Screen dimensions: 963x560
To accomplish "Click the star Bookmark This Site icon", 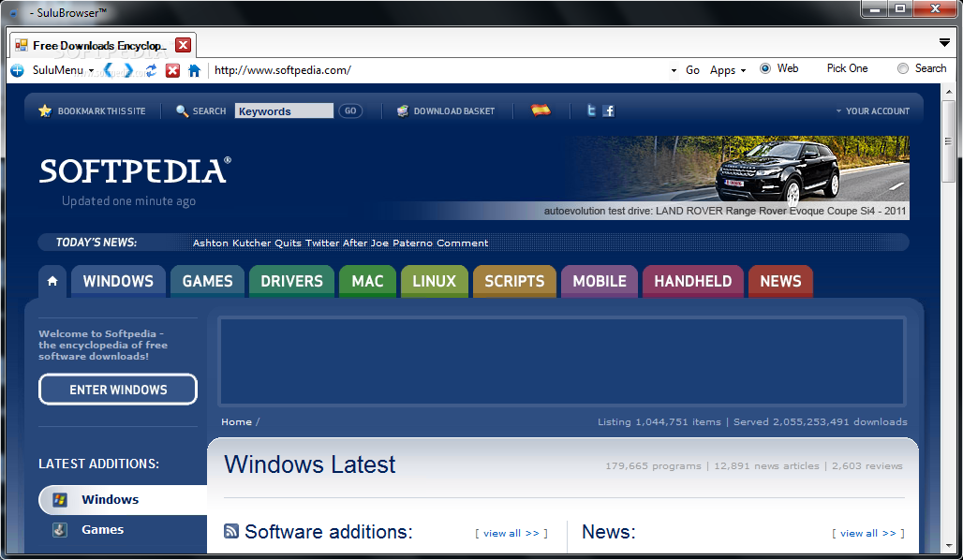I will (x=45, y=111).
